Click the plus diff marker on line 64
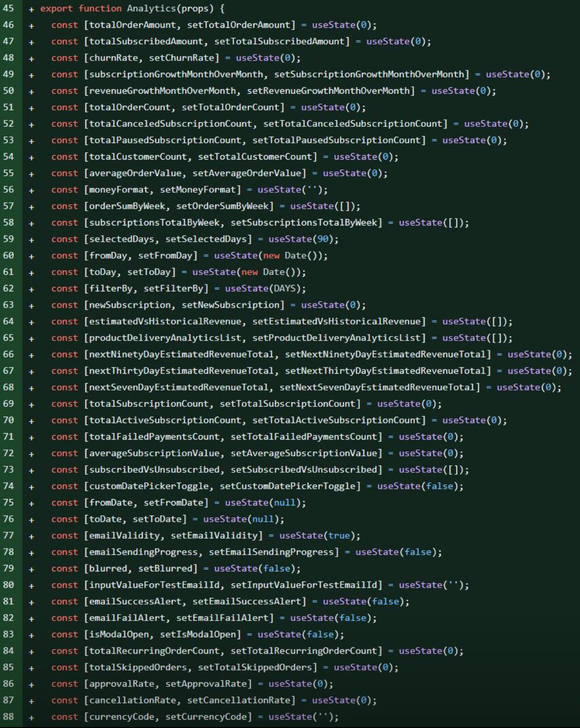 coord(31,322)
